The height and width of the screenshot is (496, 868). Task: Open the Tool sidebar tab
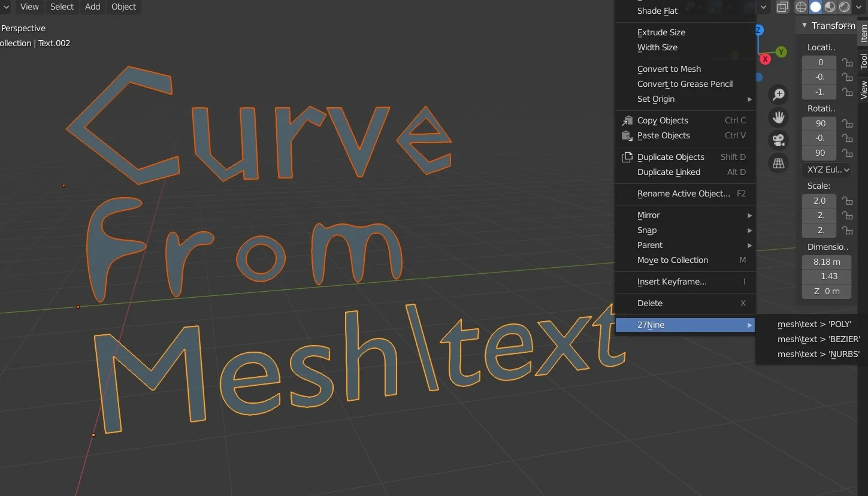coord(863,61)
